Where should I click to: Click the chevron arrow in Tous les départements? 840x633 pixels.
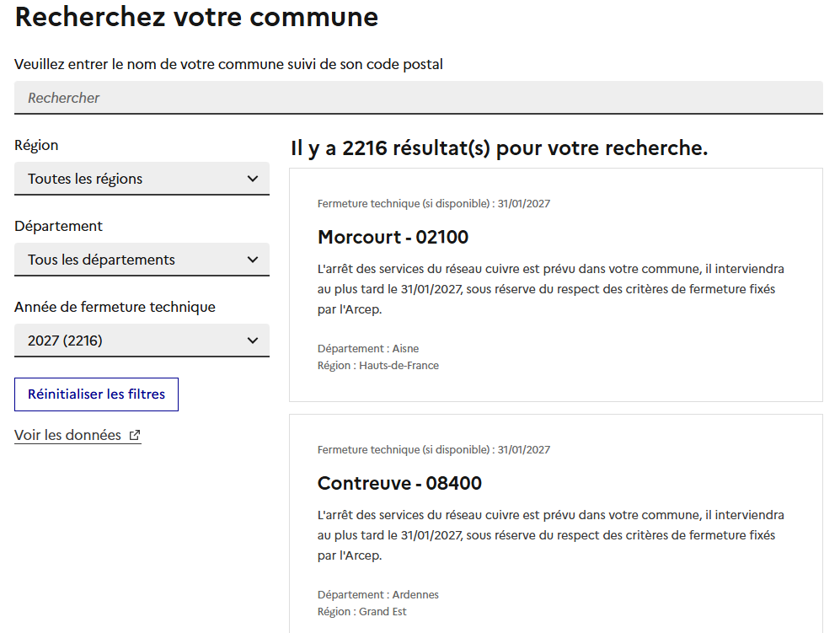[x=253, y=260]
